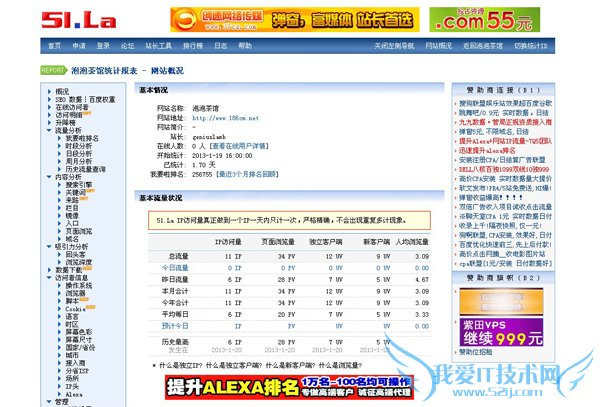Click 切换统计ID in the top bar

[530, 46]
